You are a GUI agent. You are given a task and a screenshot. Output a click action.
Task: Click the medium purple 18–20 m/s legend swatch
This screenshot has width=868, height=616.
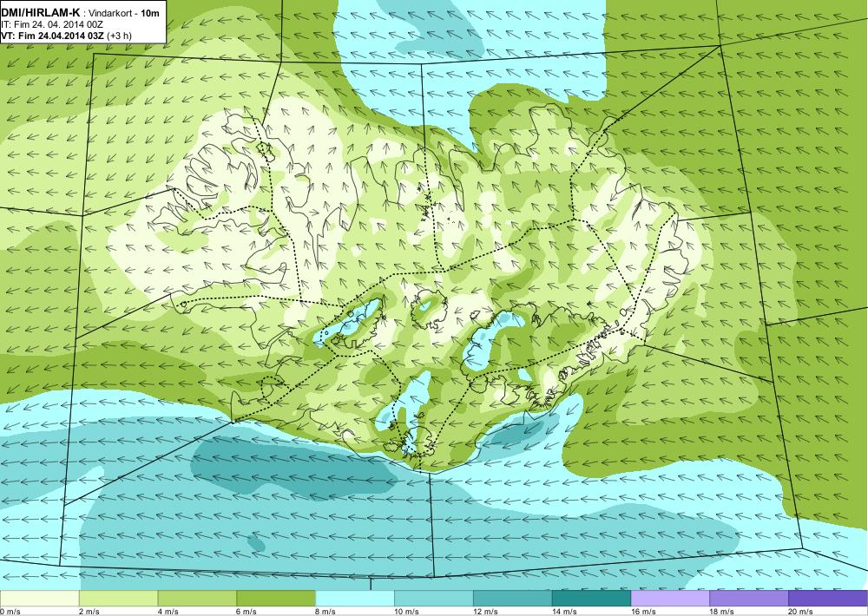[x=749, y=599]
